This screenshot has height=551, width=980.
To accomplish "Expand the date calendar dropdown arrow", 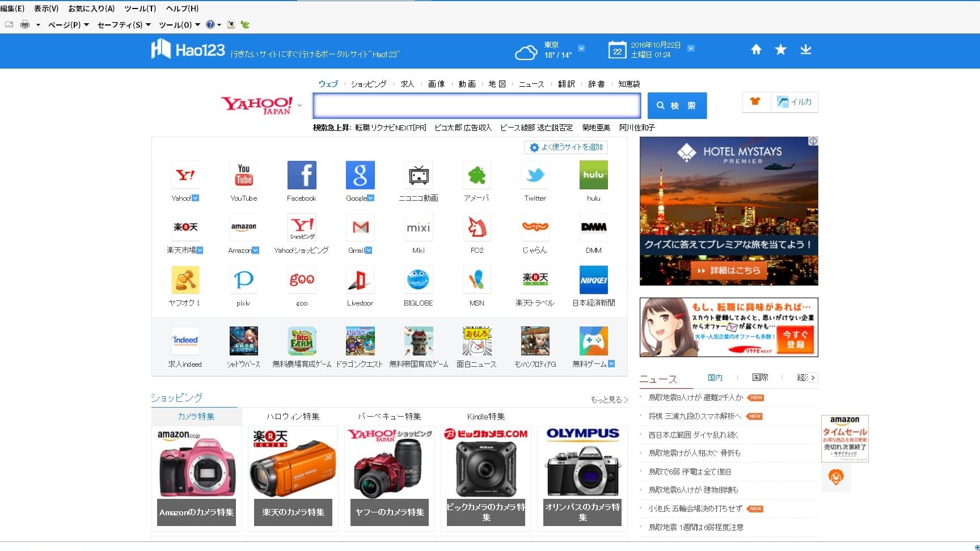I will coord(691,48).
